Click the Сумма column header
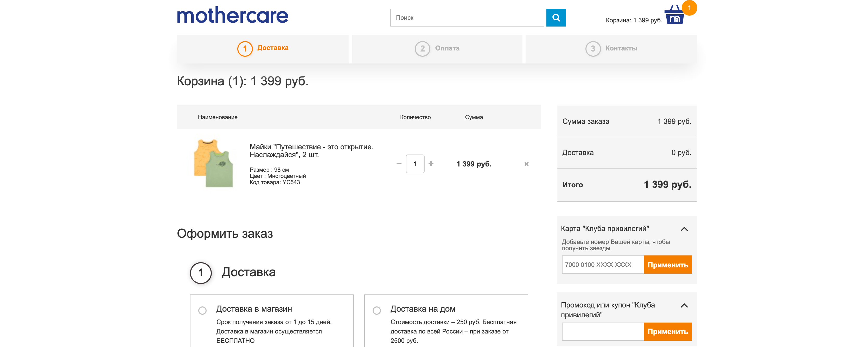 (x=474, y=117)
